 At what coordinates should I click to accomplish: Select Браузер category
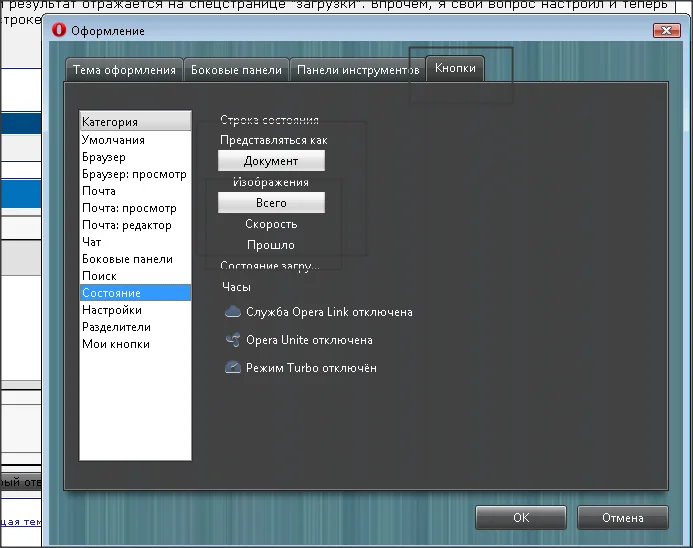135,157
